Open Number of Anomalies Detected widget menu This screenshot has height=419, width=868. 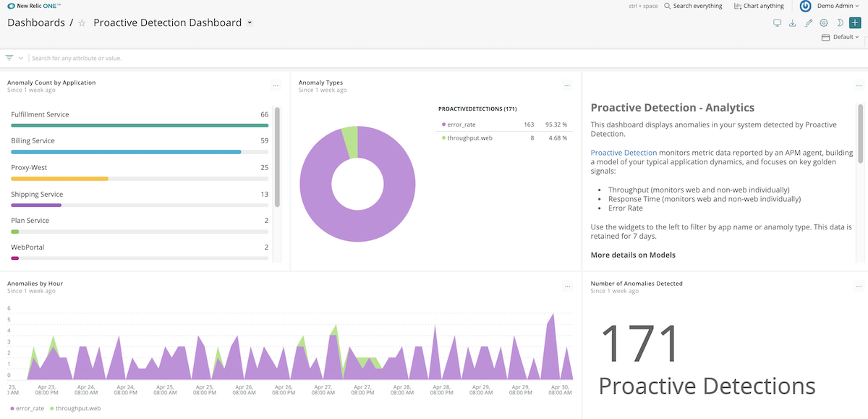(x=859, y=286)
